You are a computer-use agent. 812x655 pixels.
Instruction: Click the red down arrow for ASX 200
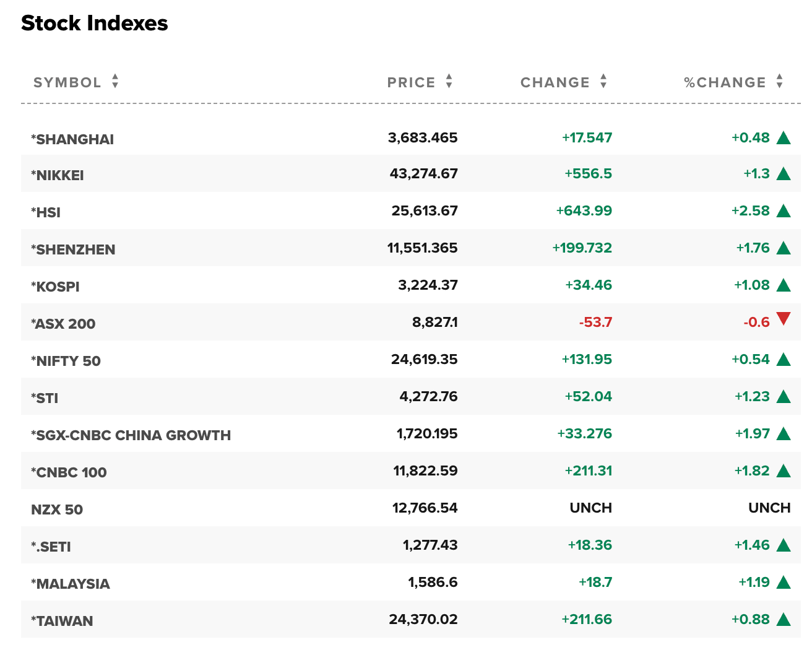[x=784, y=319]
